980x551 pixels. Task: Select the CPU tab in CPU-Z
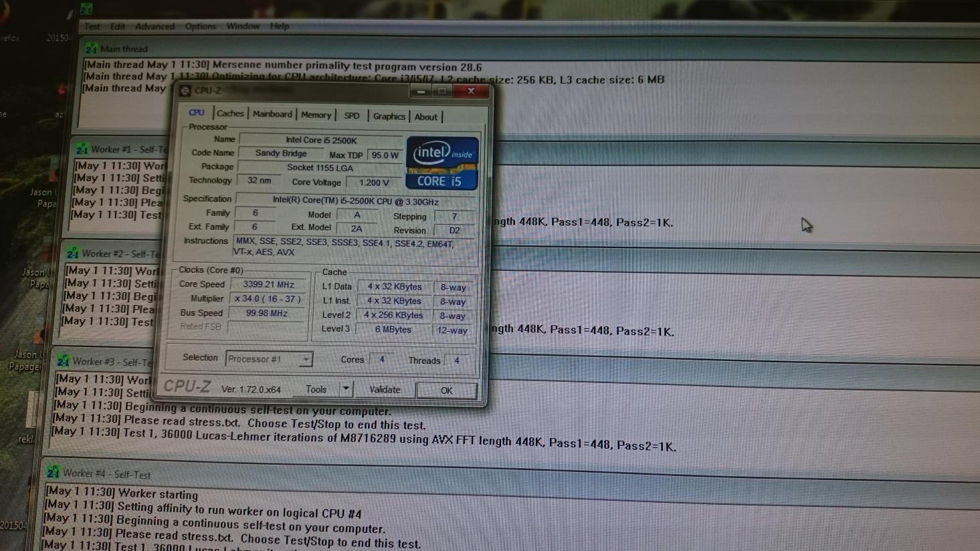click(197, 112)
